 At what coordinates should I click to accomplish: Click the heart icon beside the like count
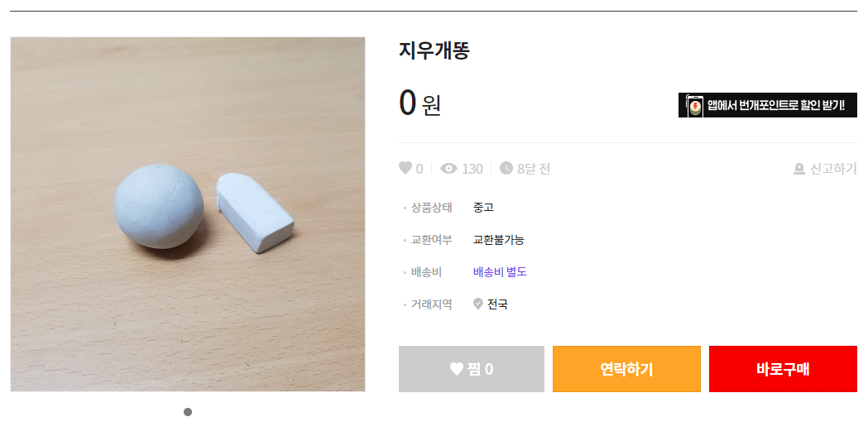[405, 169]
